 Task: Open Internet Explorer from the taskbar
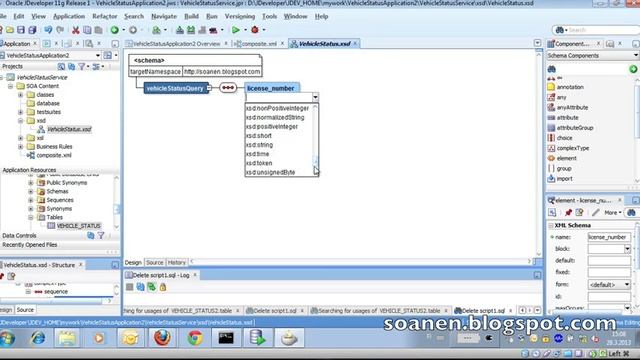tap(38, 338)
